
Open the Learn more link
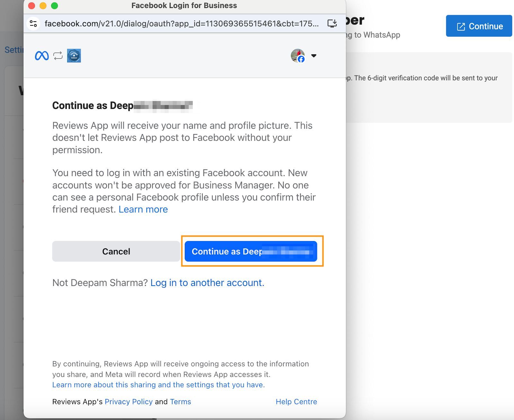(143, 210)
